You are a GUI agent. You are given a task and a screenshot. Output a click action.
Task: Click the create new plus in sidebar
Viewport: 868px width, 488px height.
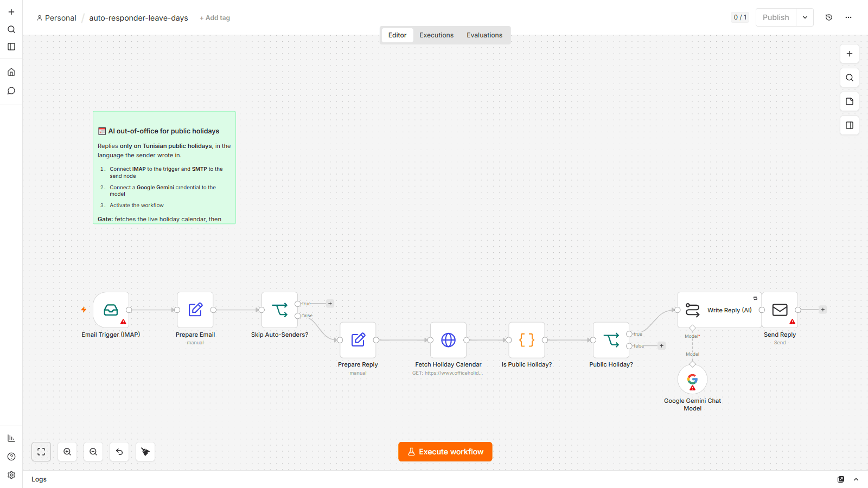tap(11, 12)
